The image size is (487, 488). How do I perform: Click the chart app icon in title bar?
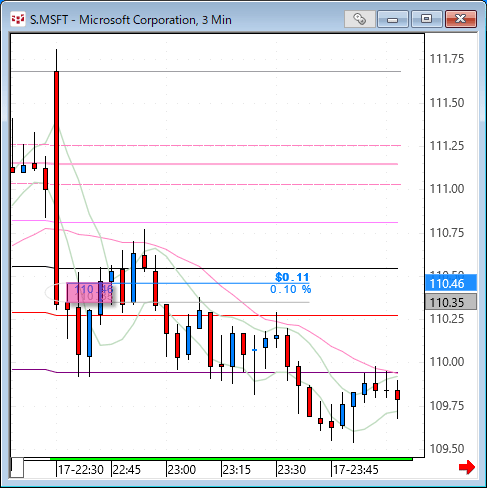click(x=18, y=19)
